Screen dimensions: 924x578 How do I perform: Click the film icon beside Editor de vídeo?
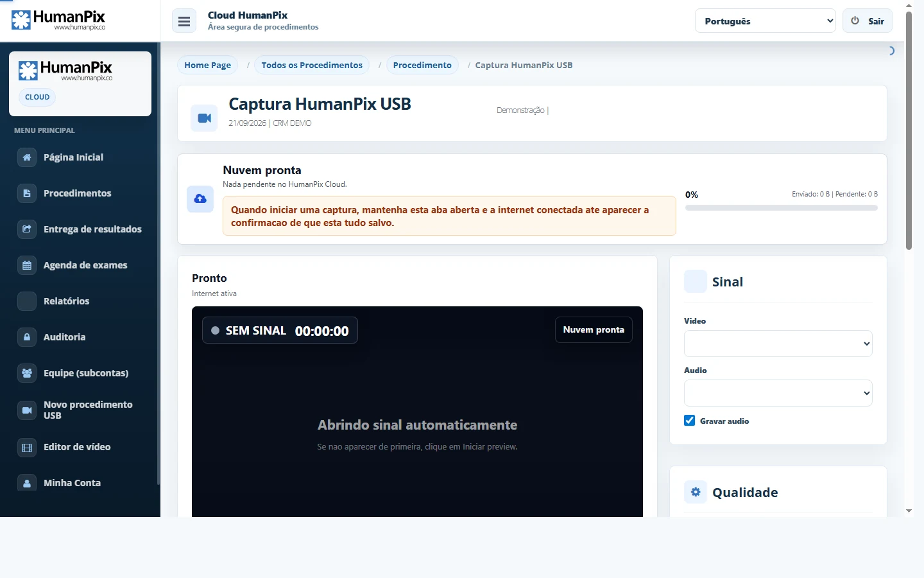(x=27, y=448)
